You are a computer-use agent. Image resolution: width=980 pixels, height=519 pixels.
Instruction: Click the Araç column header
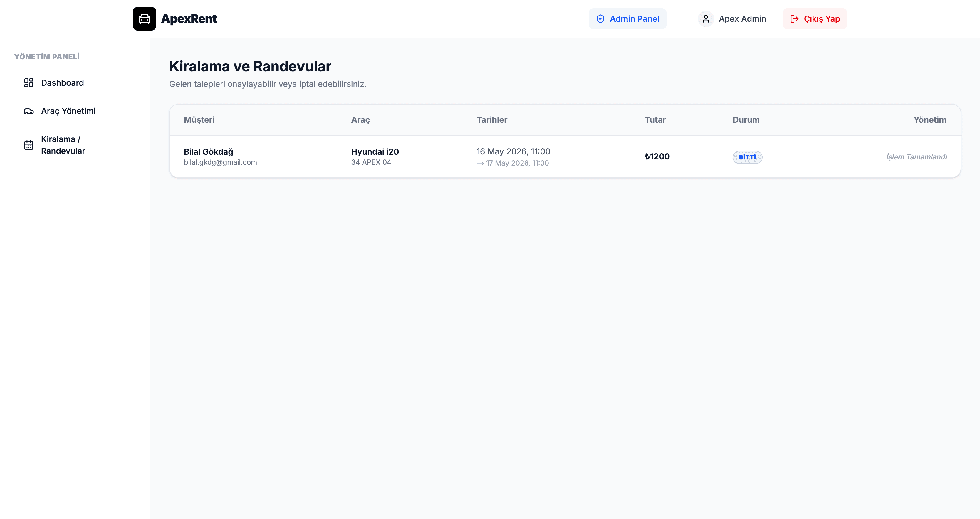click(x=360, y=120)
